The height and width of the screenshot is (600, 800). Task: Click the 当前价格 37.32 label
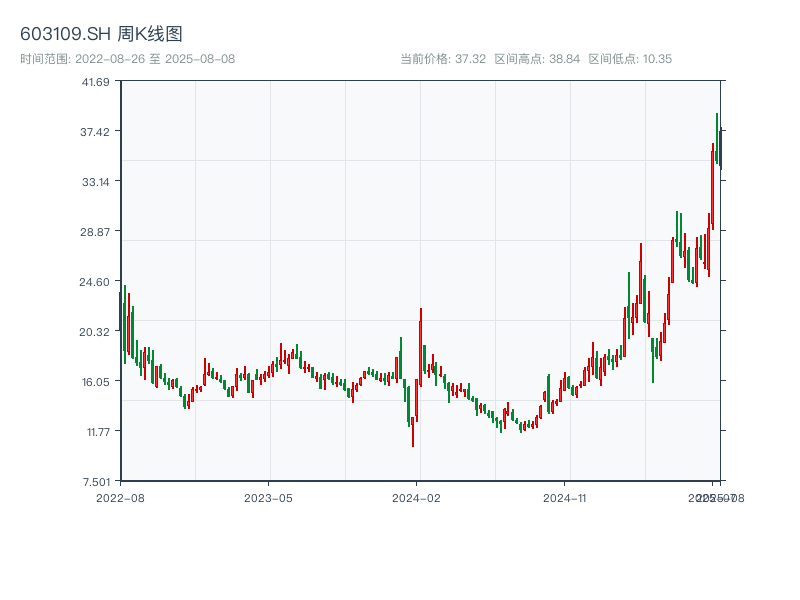click(443, 59)
